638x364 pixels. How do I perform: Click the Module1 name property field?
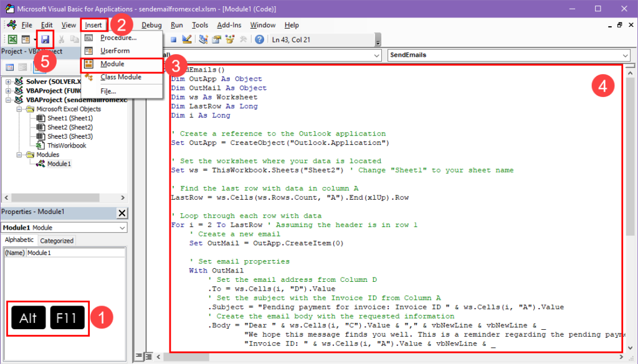tap(75, 253)
